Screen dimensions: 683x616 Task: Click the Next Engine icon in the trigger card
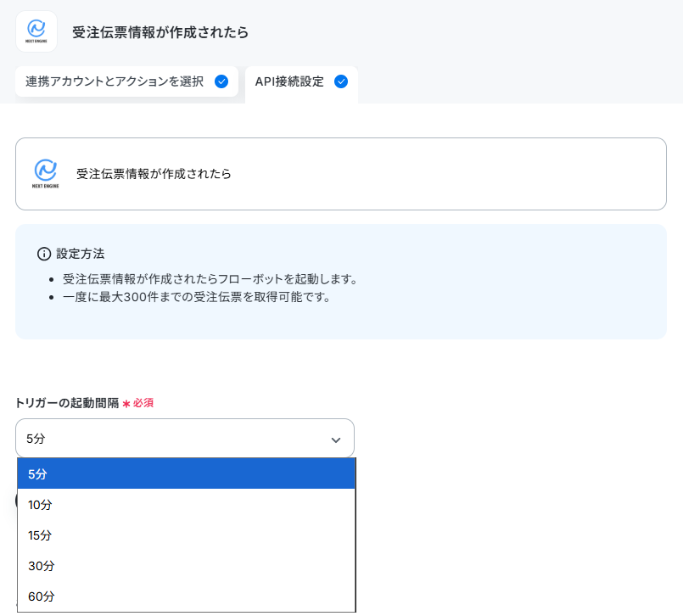point(45,173)
